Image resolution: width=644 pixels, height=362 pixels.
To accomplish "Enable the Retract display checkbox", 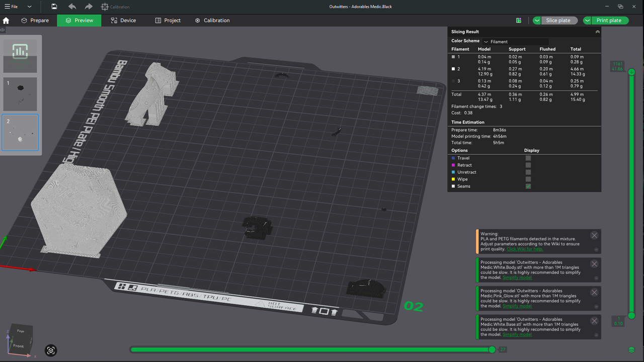I will point(528,165).
